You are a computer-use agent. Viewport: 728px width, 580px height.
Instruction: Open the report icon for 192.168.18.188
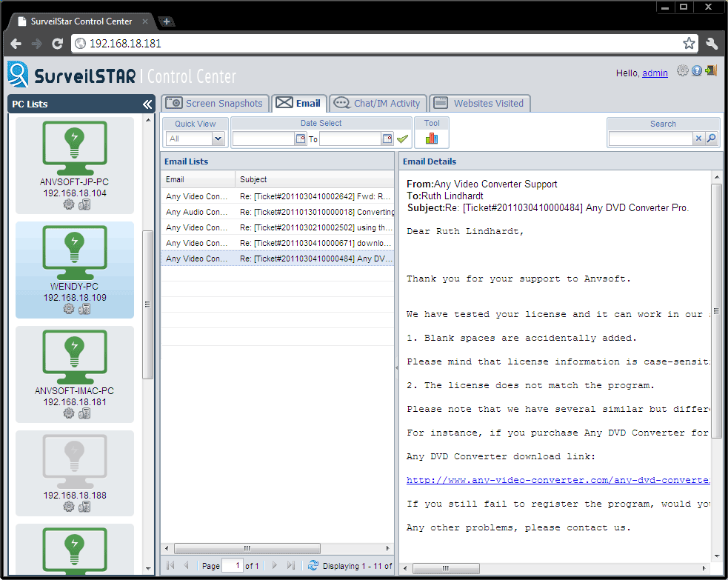84,507
